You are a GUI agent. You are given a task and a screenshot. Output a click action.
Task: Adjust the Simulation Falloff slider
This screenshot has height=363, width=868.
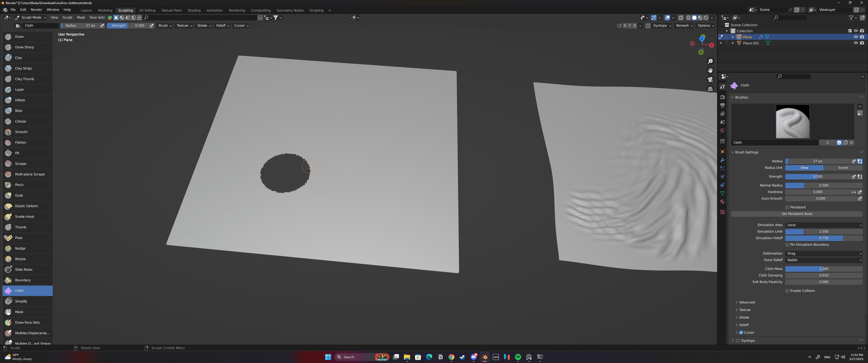coord(824,238)
